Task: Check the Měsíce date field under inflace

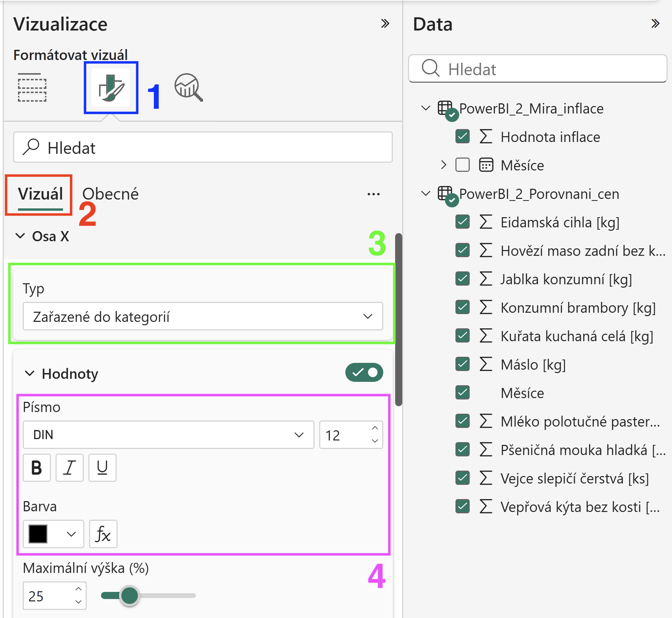Action: (463, 165)
